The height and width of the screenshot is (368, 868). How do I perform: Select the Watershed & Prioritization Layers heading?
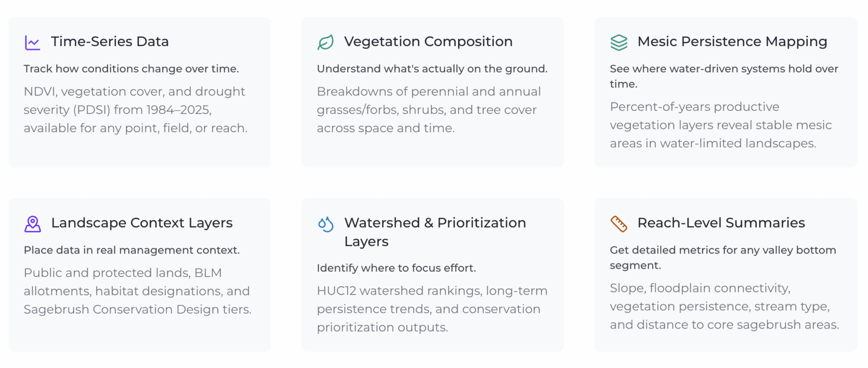(435, 232)
